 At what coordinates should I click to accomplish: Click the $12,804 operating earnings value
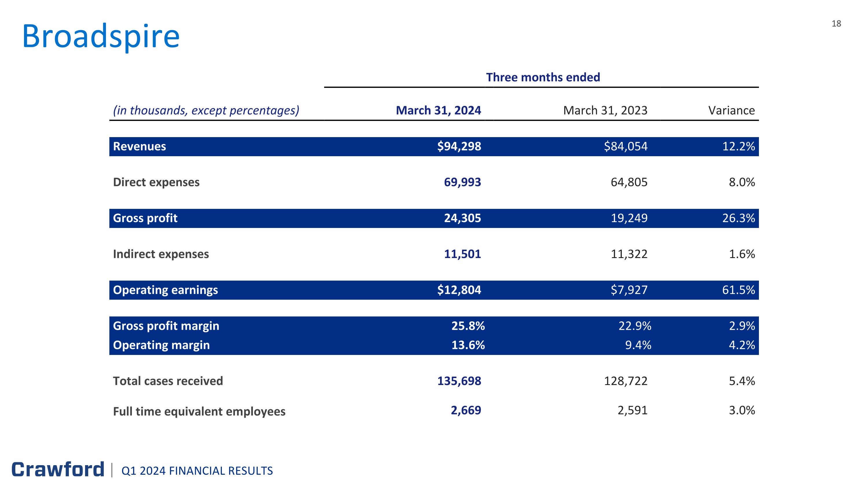459,290
